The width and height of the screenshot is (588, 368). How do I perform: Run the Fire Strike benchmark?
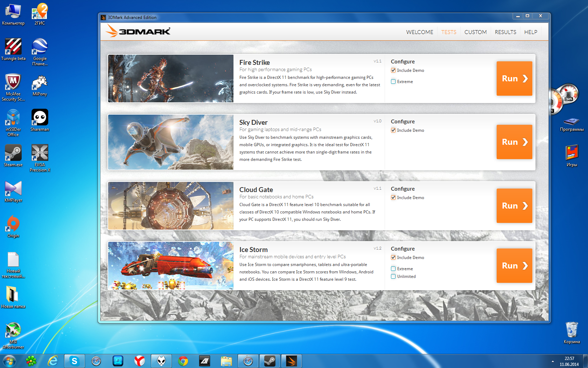coord(514,79)
